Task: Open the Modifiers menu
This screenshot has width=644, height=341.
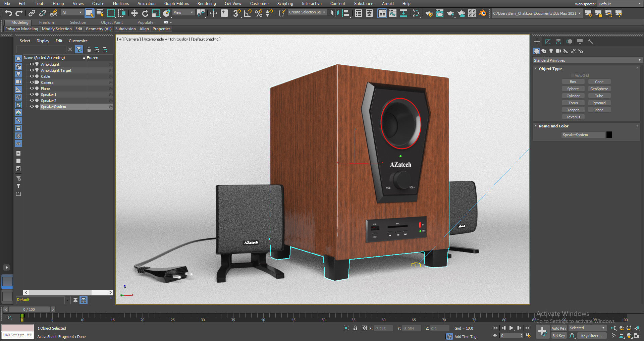Action: point(121,4)
